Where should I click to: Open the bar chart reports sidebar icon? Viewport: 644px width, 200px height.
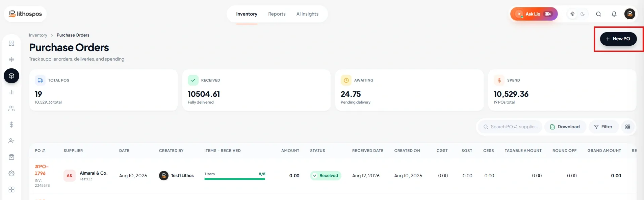[x=11, y=92]
